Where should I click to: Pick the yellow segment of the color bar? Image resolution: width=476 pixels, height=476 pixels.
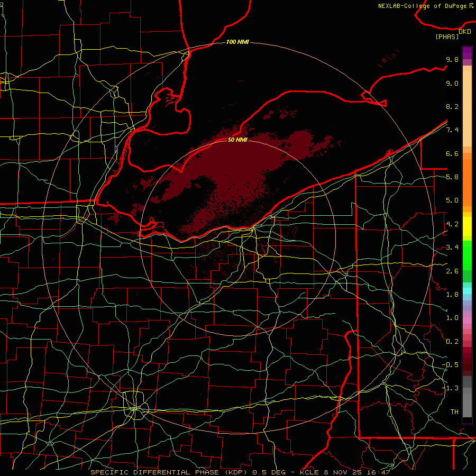pyautogui.click(x=467, y=226)
